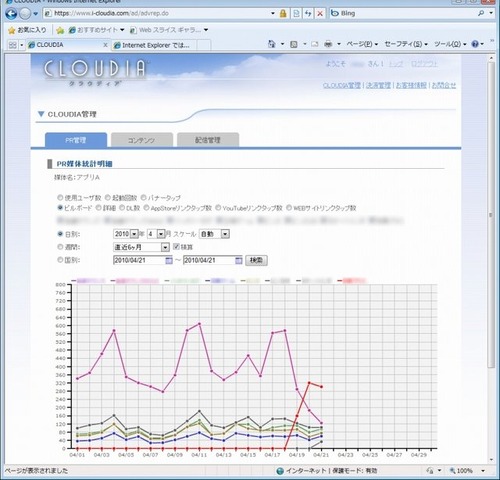The height and width of the screenshot is (480, 500).
Task: Go back with the browser Back arrow
Action: tap(11, 13)
